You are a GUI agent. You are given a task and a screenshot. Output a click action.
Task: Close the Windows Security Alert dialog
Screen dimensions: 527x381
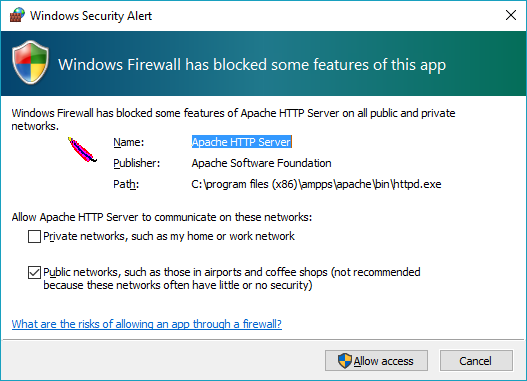(x=511, y=15)
